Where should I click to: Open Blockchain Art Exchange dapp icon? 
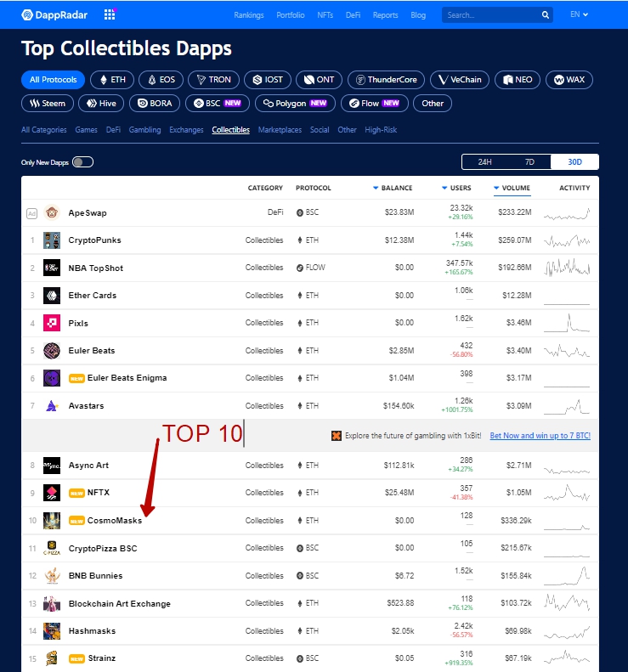[x=52, y=603]
